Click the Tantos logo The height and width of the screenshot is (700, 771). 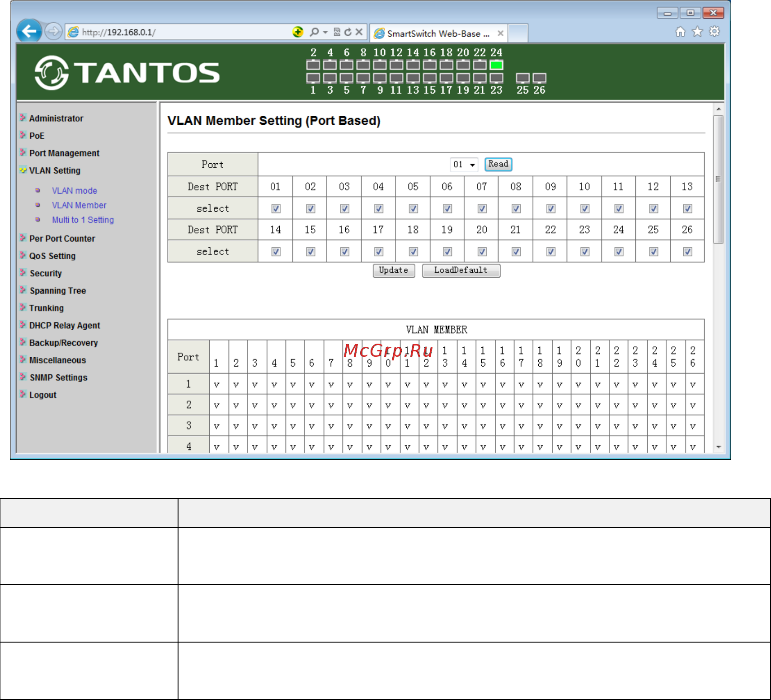[127, 73]
